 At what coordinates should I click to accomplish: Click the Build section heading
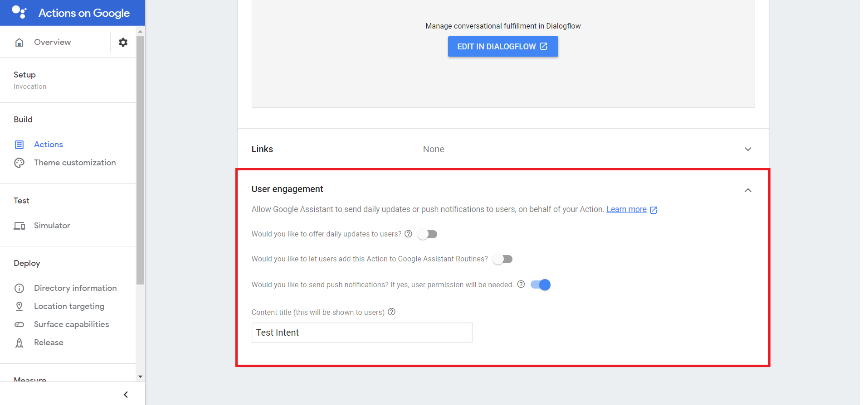[x=23, y=120]
